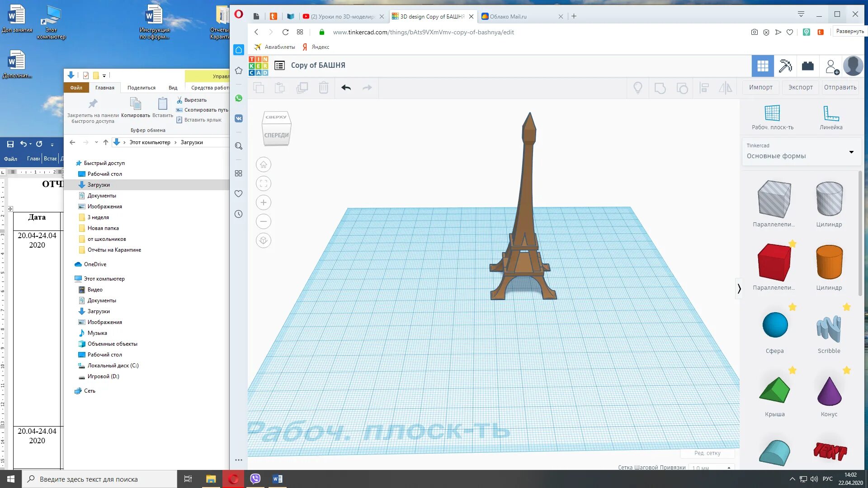
Task: Open VK in Opera sidebar
Action: click(239, 118)
